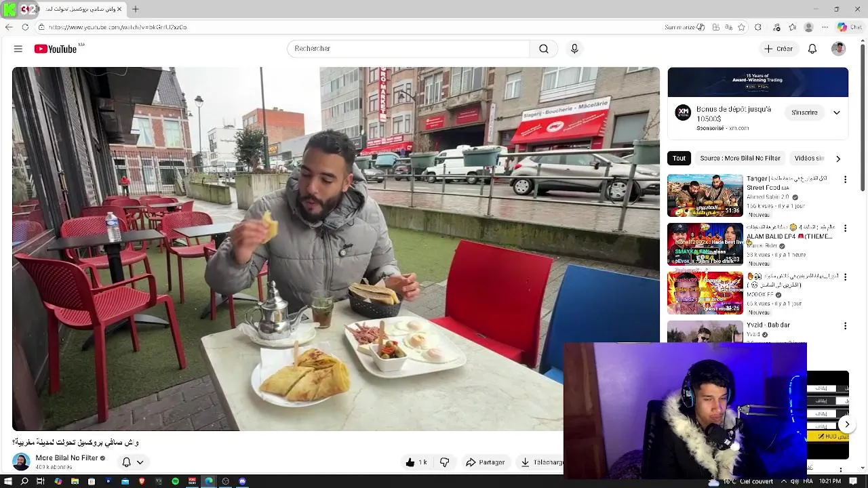The image size is (868, 488).
Task: Open the browser extensions puzzle icon
Action: point(758,27)
